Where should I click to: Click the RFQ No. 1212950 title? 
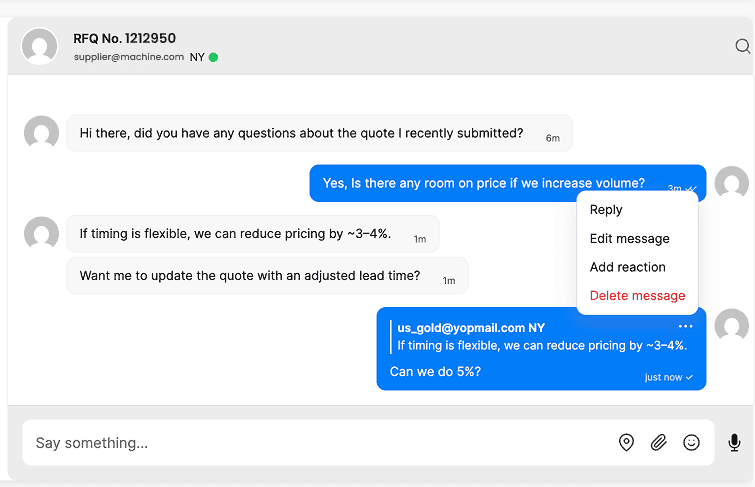pyautogui.click(x=124, y=38)
